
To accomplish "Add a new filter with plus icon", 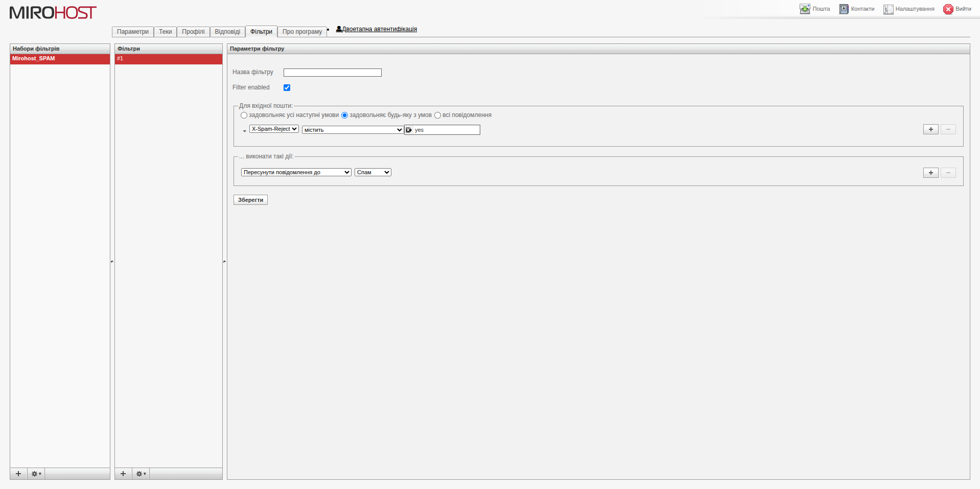I will click(123, 474).
